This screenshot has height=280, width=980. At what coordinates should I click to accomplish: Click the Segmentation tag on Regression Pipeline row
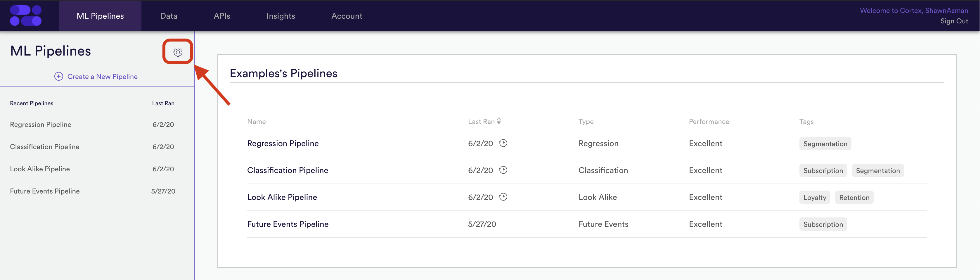825,144
